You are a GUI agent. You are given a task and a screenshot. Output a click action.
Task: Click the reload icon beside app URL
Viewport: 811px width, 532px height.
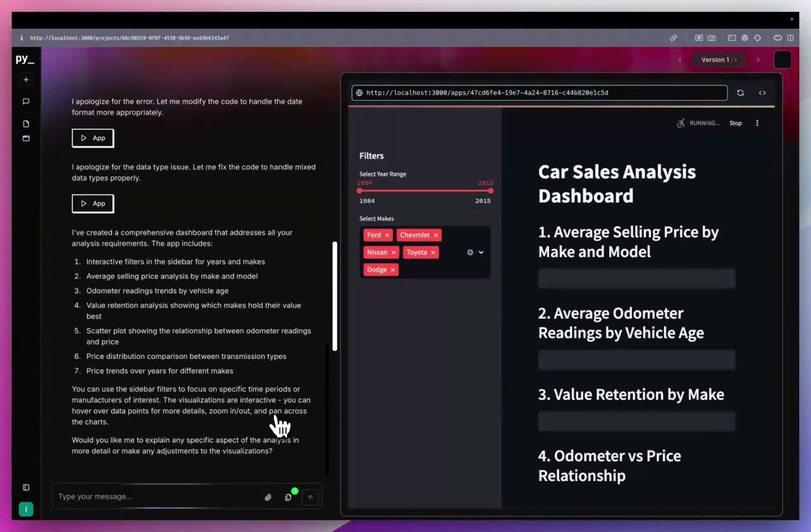click(x=740, y=92)
